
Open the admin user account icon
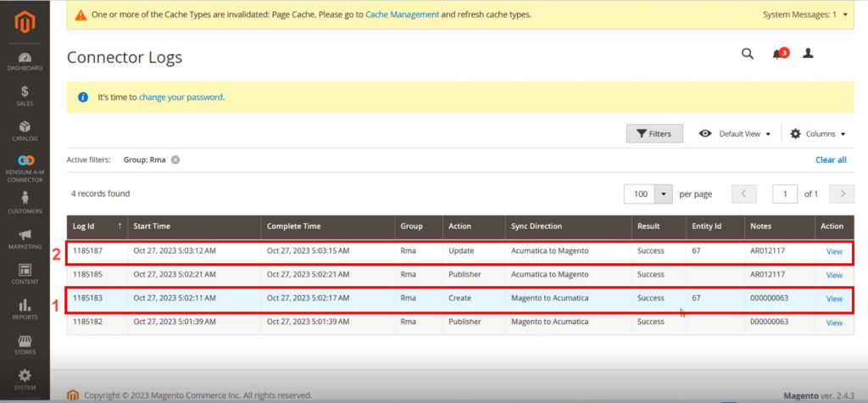808,53
